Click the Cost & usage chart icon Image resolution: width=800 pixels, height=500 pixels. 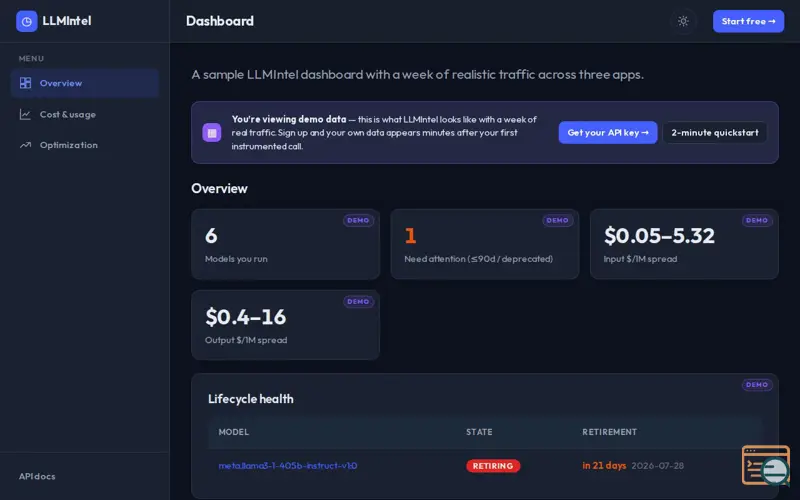(26, 114)
